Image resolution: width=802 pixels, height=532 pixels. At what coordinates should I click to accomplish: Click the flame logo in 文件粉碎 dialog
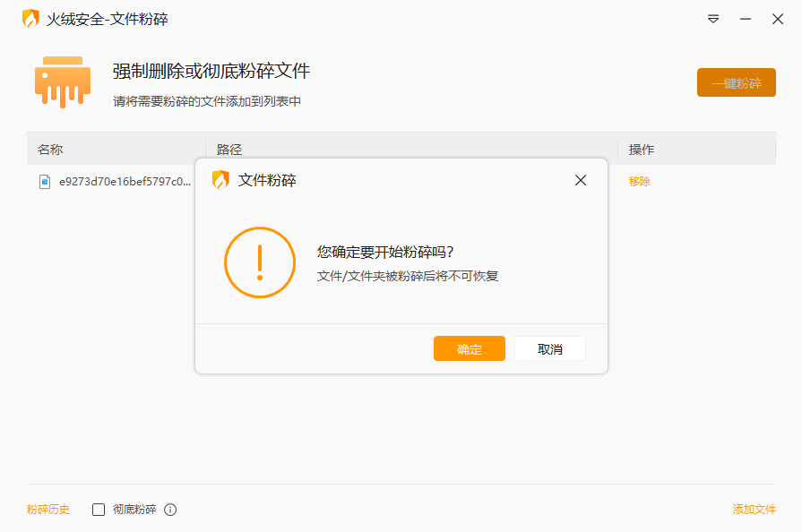[x=220, y=180]
